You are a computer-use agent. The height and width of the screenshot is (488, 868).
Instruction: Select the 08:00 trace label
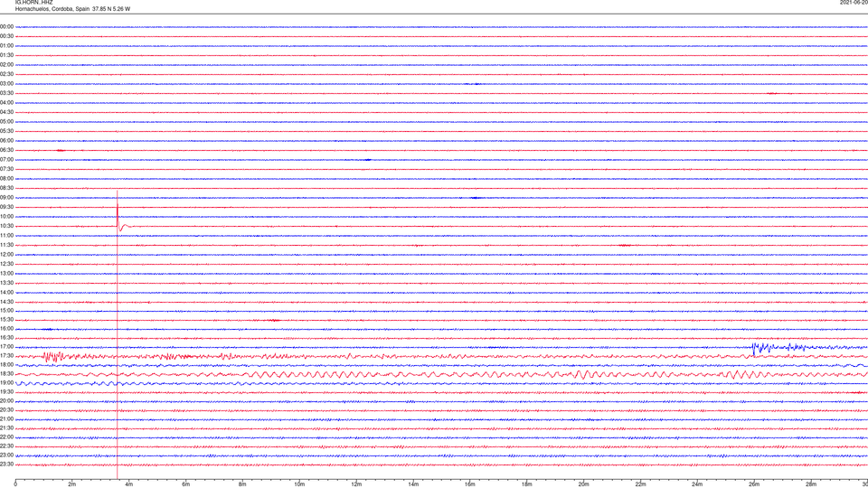click(6, 179)
